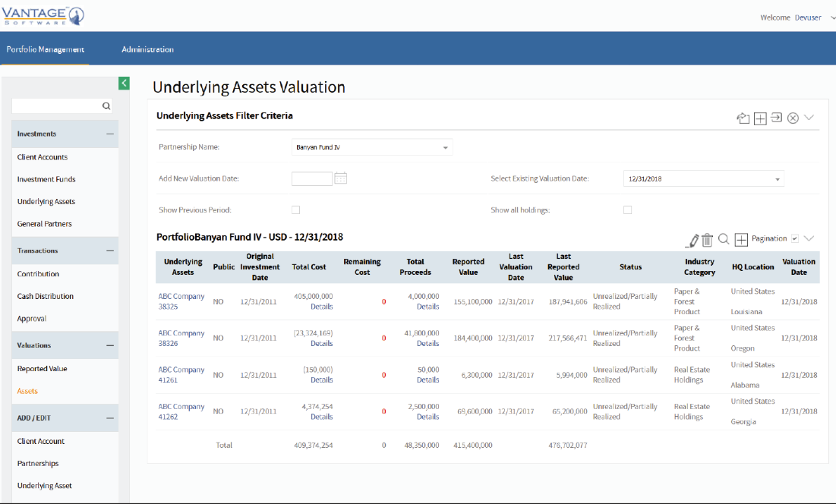Viewport: 836px width, 504px height.
Task: Collapse the Transactions section in the sidebar
Action: (111, 250)
